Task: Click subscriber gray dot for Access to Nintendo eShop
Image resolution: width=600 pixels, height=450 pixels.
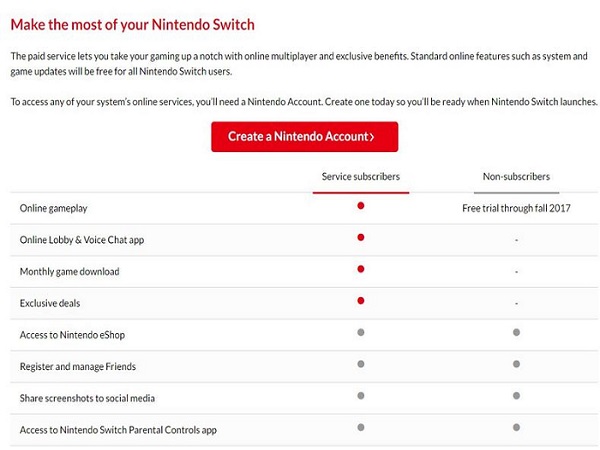Action: (x=361, y=332)
